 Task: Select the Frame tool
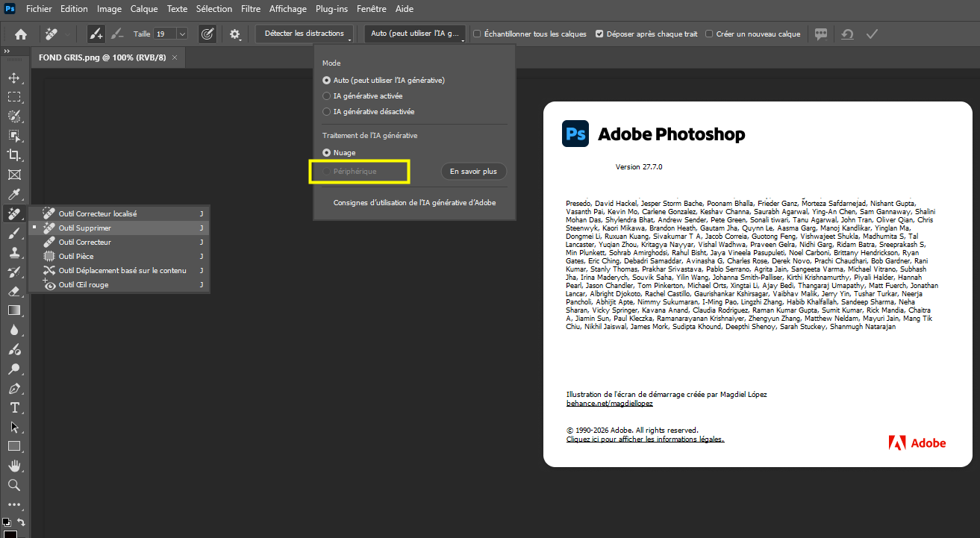13,175
